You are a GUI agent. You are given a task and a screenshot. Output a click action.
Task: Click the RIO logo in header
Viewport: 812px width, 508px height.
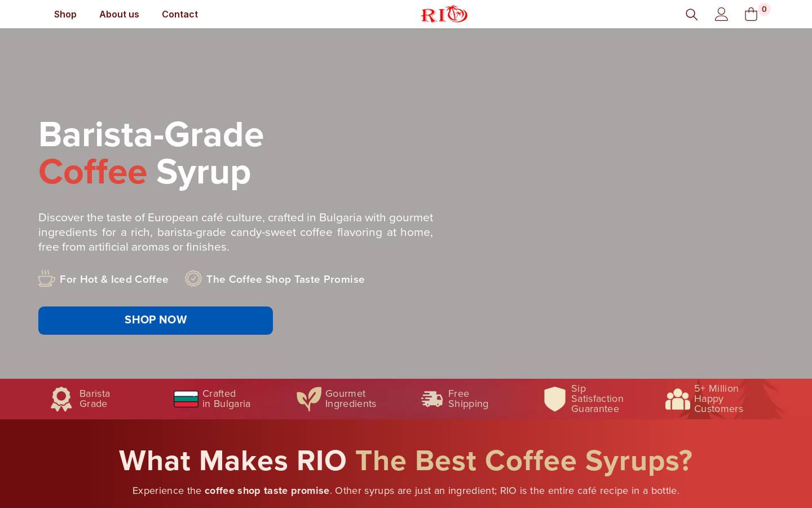(444, 14)
